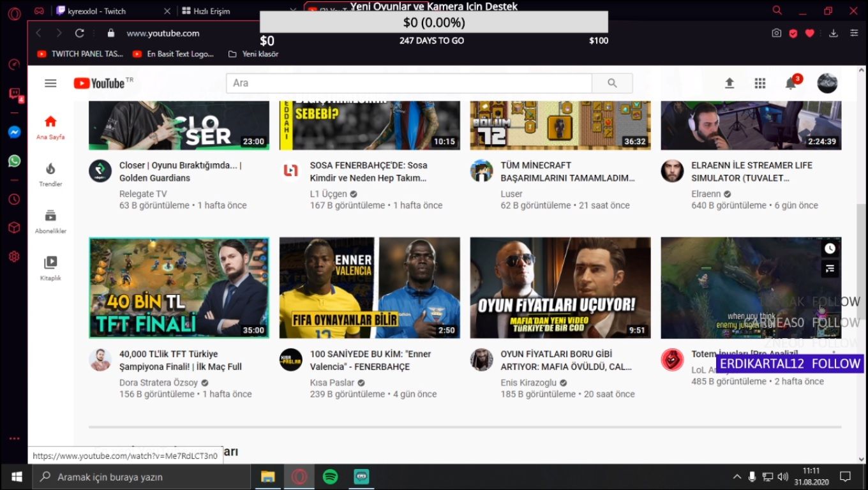Open Kısa Paslar channel avatar
Screen dimensions: 868x490
coord(290,360)
